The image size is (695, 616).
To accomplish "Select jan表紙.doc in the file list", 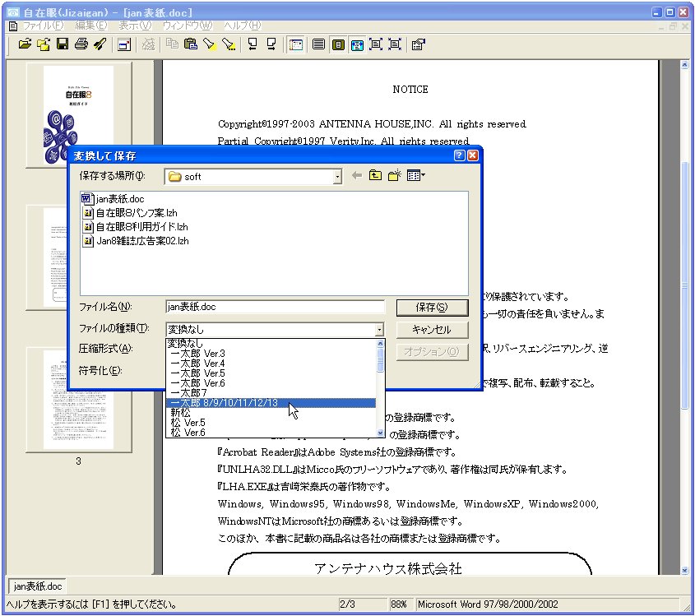I will (x=113, y=199).
